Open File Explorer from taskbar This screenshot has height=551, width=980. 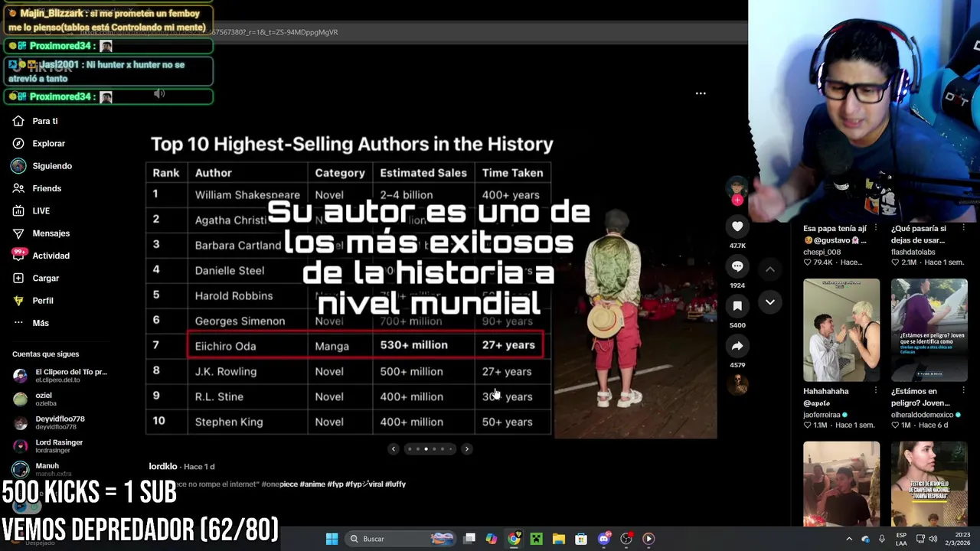pos(559,539)
